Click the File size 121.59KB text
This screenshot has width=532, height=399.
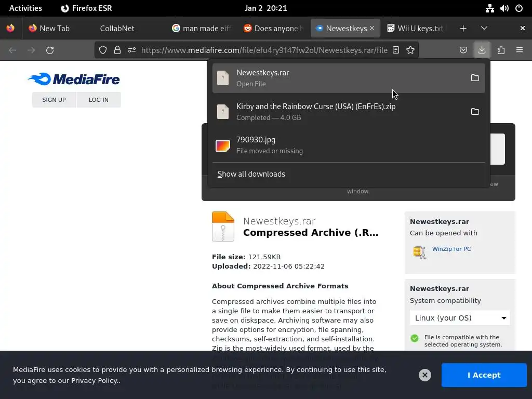pyautogui.click(x=246, y=257)
